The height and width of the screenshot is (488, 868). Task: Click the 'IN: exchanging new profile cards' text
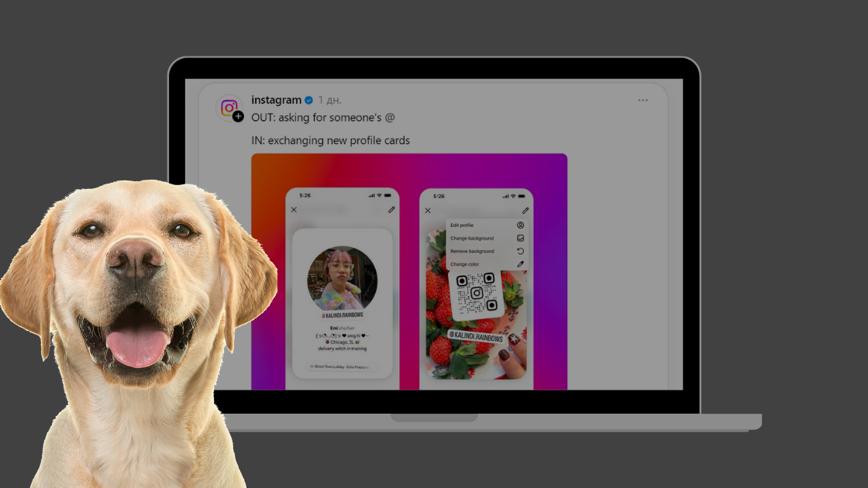(330, 140)
